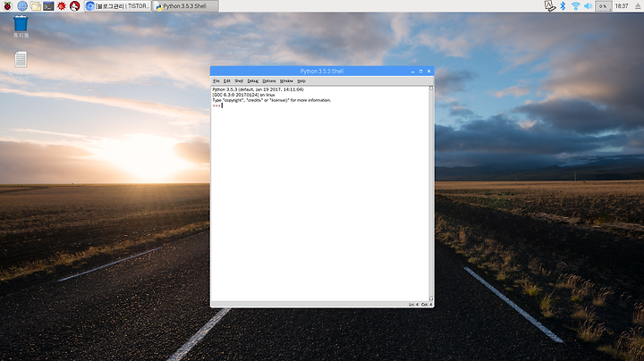Screen dimensions: 644x361
Task: Click the 'Ln: 4' status bar entry
Action: click(x=413, y=305)
